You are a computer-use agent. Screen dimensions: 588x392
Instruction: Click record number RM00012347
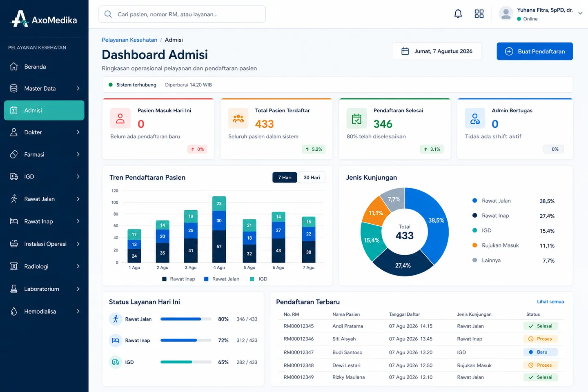tap(299, 352)
